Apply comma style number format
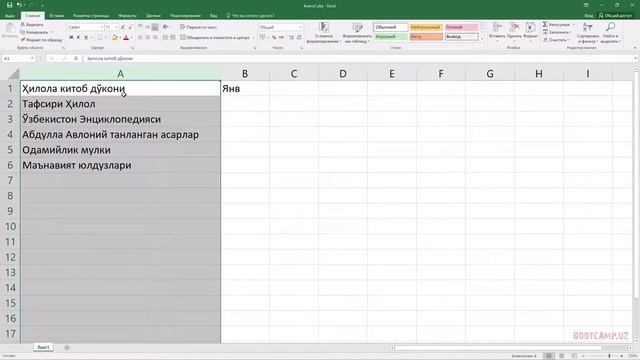 (281, 38)
